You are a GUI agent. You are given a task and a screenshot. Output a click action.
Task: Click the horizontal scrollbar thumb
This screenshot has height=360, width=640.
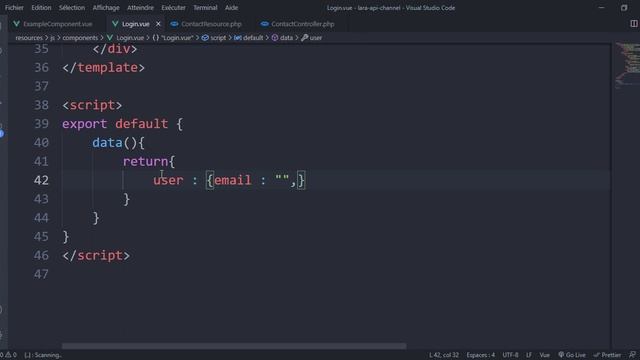tap(234, 346)
